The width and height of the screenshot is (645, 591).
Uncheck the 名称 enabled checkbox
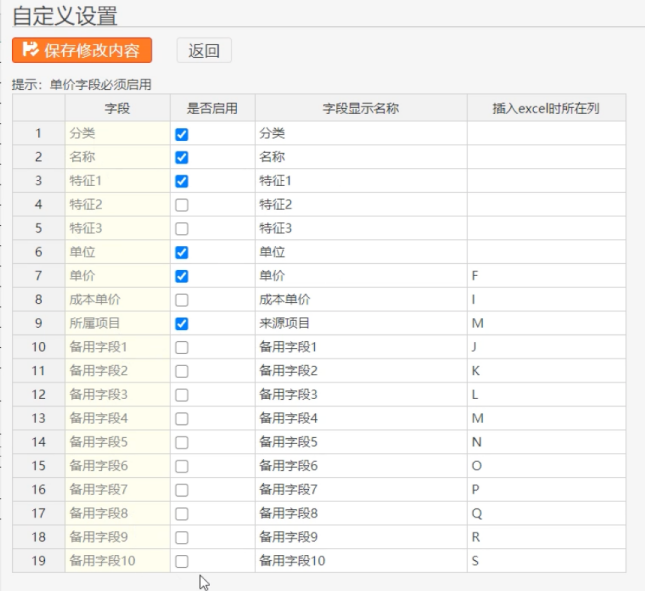click(181, 157)
